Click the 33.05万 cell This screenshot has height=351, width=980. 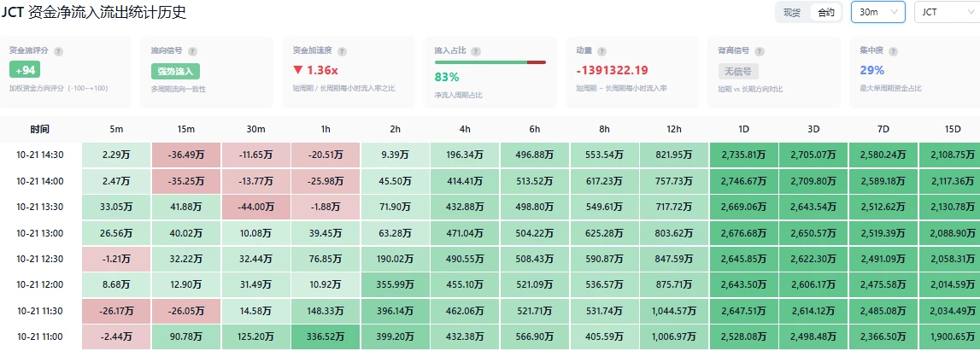[115, 207]
